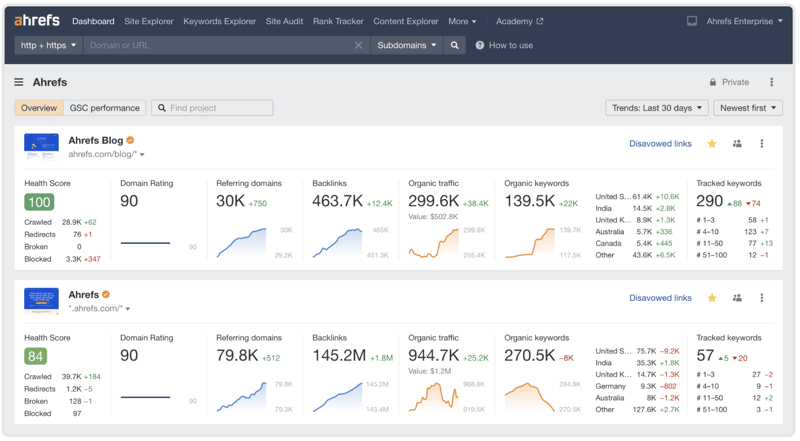Focus the Domain or URL input
Viewport: 800px width, 441px height.
(x=219, y=45)
